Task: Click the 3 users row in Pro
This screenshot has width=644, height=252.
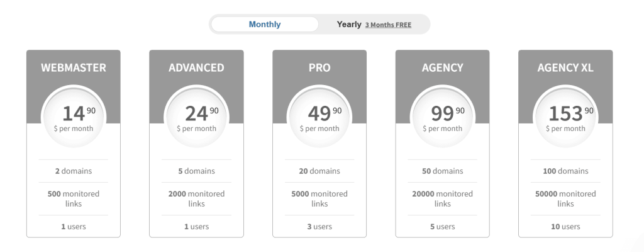Action: click(319, 226)
